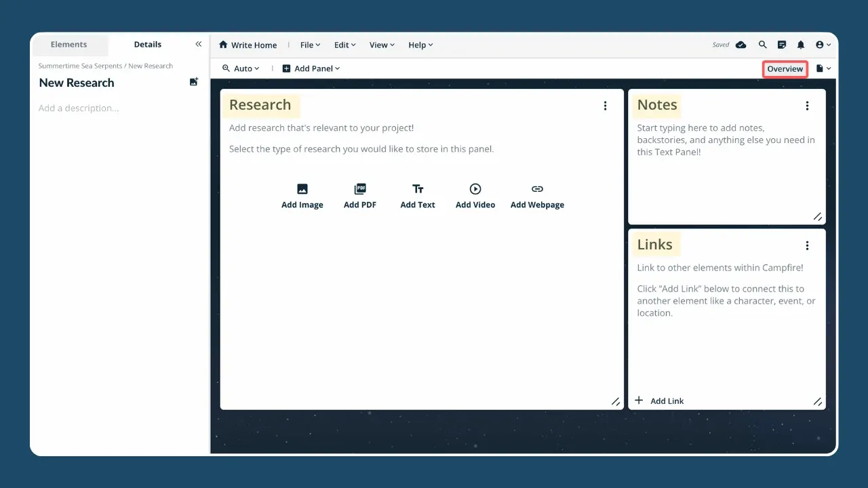Screen dimensions: 868x488
Task: Select the Add Text icon
Action: (x=418, y=188)
